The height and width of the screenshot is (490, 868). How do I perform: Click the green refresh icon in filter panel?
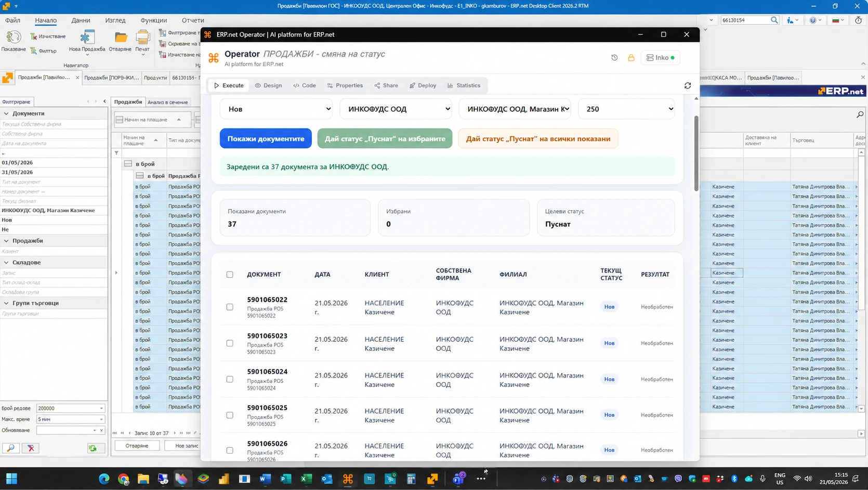click(93, 448)
